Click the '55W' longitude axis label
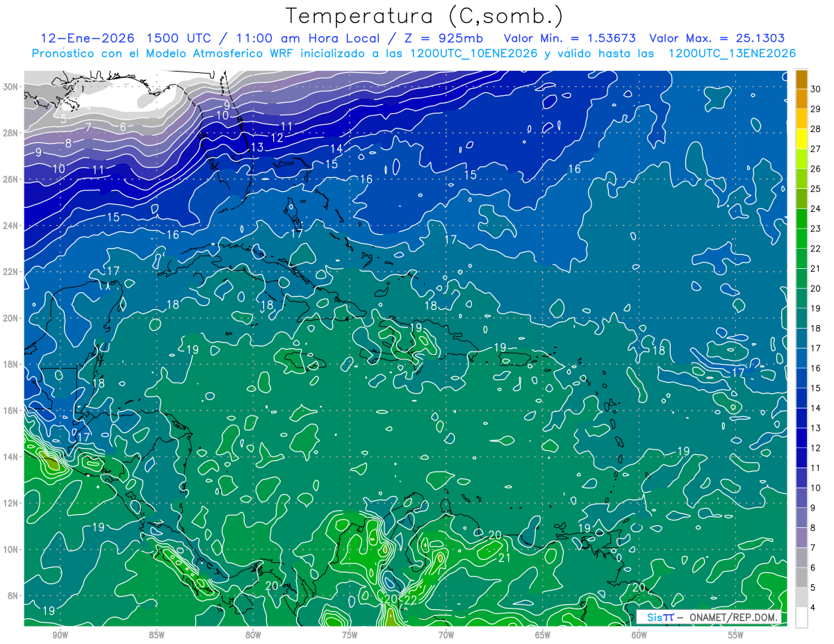Screen dimensions: 834x644 (x=736, y=635)
